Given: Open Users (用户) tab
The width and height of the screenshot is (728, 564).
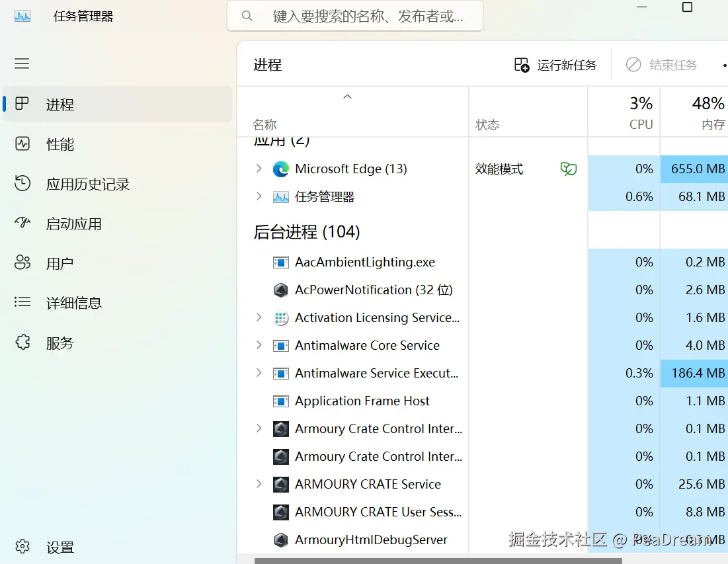Looking at the screenshot, I should tap(118, 263).
